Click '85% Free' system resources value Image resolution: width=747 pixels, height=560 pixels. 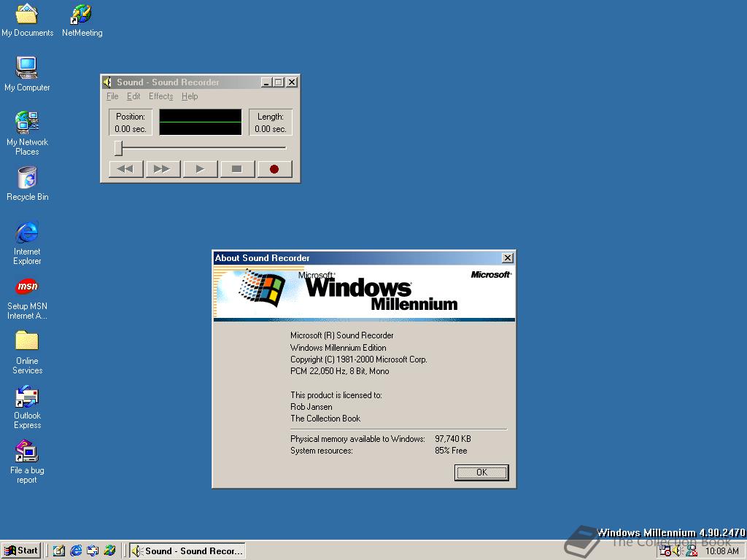451,451
